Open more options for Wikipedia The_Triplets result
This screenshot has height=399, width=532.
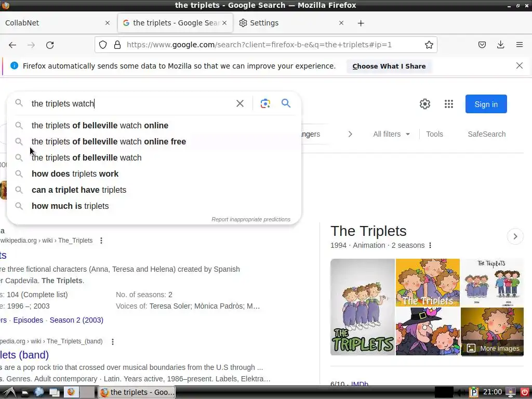(x=101, y=241)
